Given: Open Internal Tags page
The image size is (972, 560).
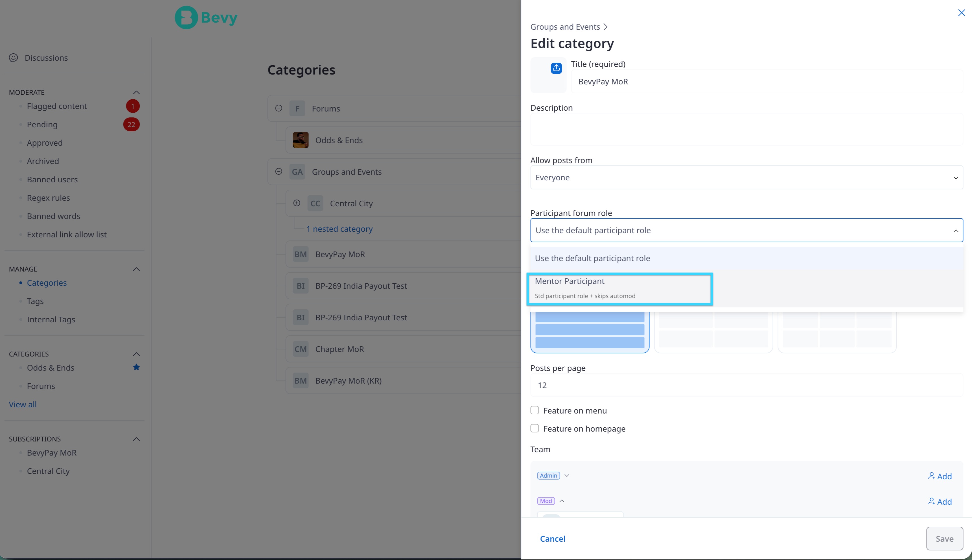Looking at the screenshot, I should [x=51, y=320].
